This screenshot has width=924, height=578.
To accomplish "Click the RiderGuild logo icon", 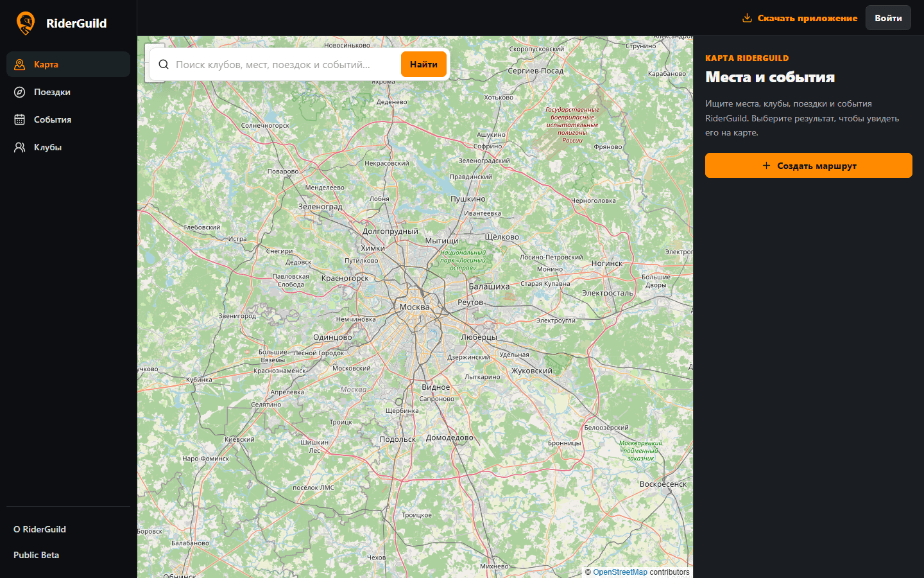I will click(26, 23).
